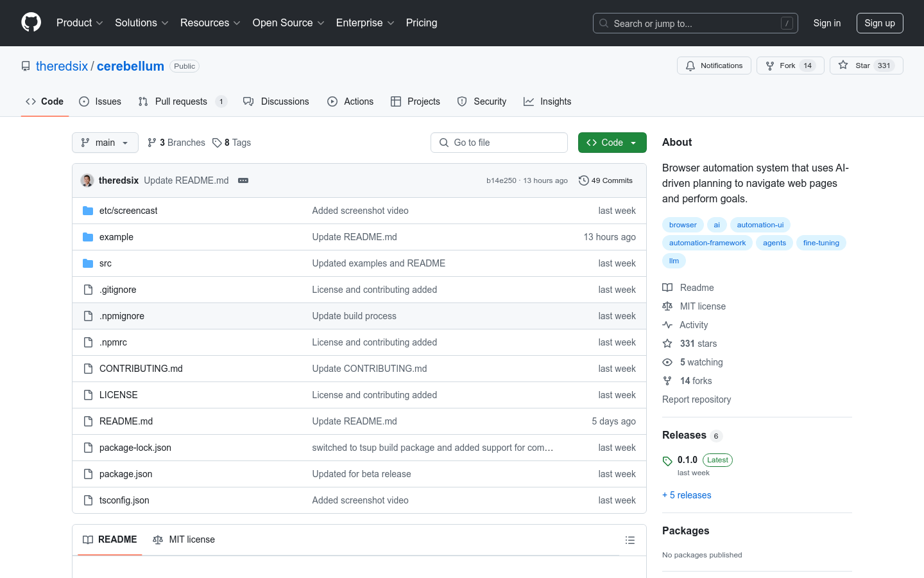The height and width of the screenshot is (578, 924).
Task: Click the Go to file field
Action: click(499, 143)
